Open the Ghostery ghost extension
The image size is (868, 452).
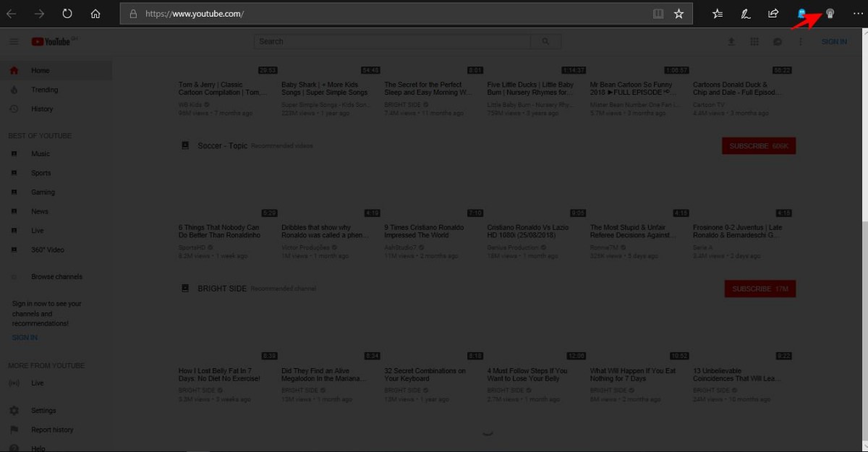coord(801,14)
